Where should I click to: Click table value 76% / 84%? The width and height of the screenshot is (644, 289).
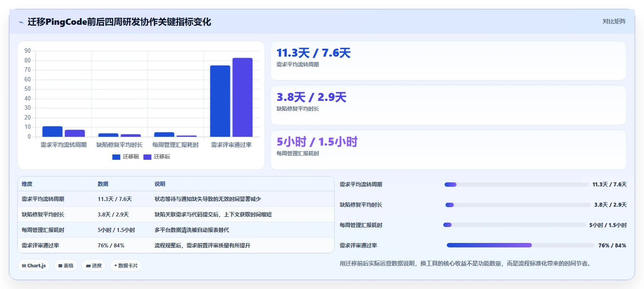[x=111, y=246]
